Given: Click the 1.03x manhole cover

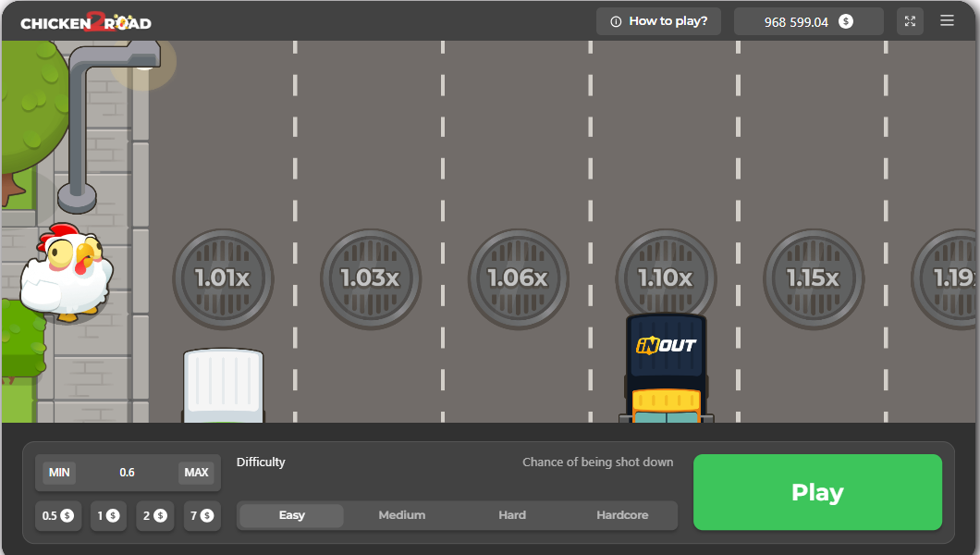Looking at the screenshot, I should pyautogui.click(x=371, y=278).
